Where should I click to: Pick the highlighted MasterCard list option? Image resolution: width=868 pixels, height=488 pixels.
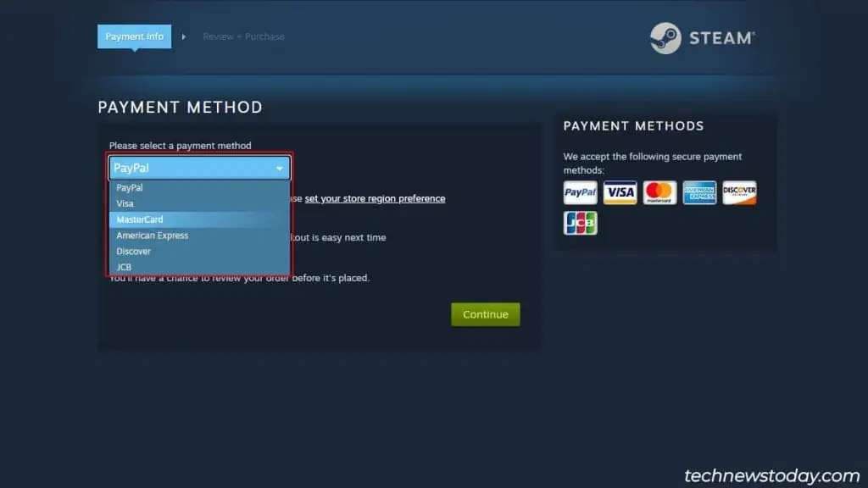click(x=140, y=219)
